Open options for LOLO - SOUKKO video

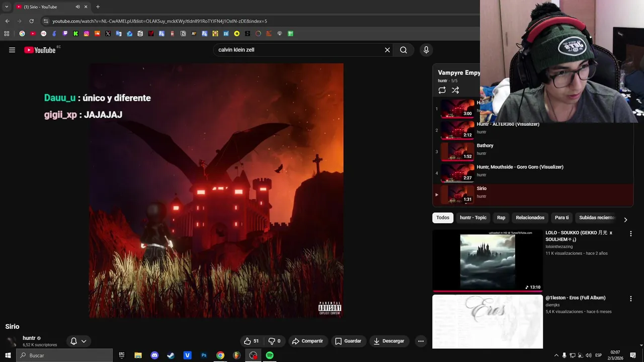pyautogui.click(x=630, y=234)
